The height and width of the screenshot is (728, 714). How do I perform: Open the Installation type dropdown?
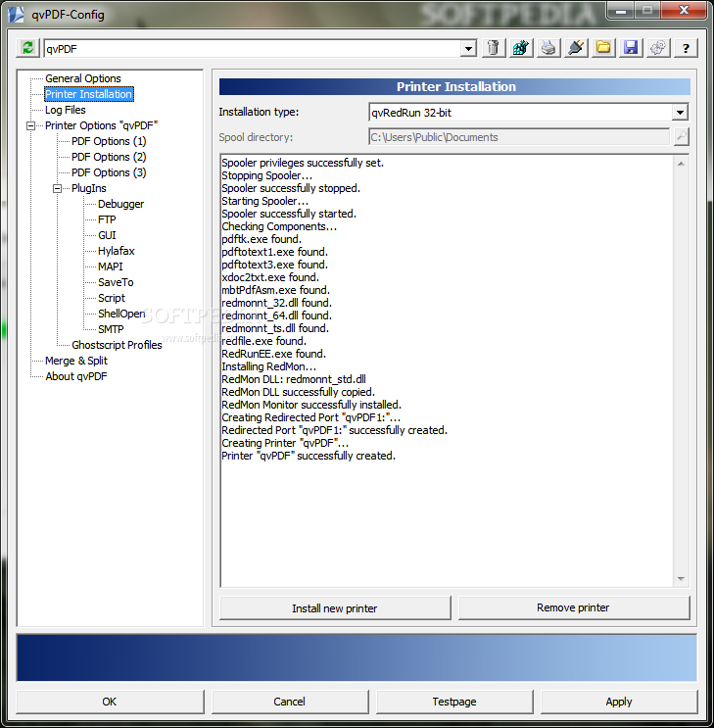(x=680, y=113)
